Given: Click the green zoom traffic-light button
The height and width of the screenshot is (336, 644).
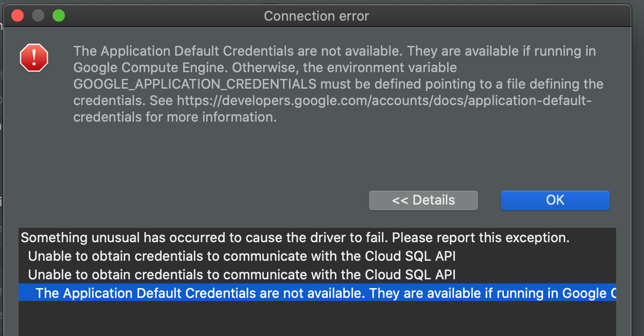Looking at the screenshot, I should (58, 15).
